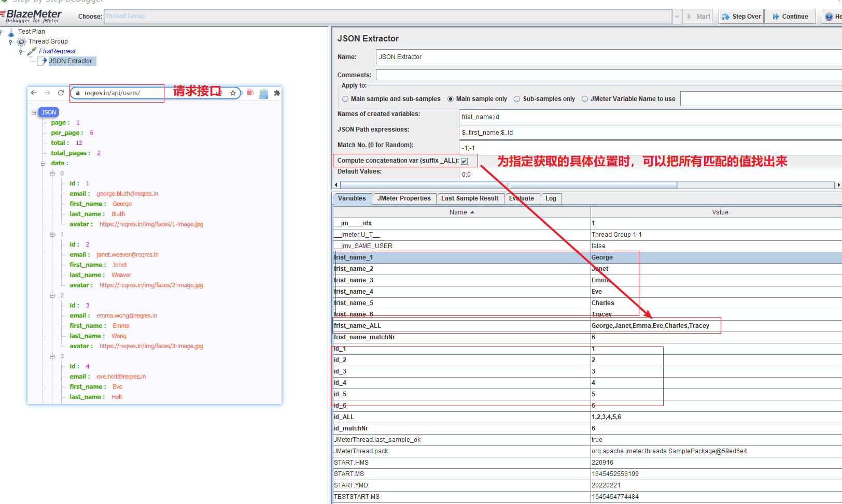Click the Start toolbar button
Screen dimensions: 842x504
pyautogui.click(x=698, y=17)
